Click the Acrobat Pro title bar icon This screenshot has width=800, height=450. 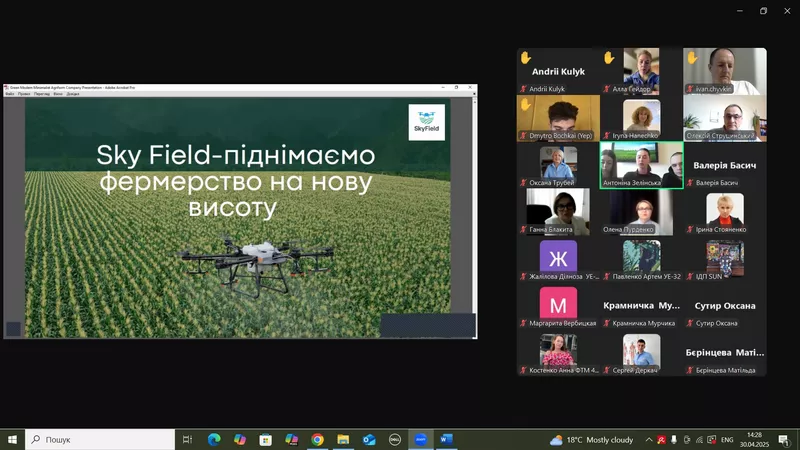(x=7, y=88)
